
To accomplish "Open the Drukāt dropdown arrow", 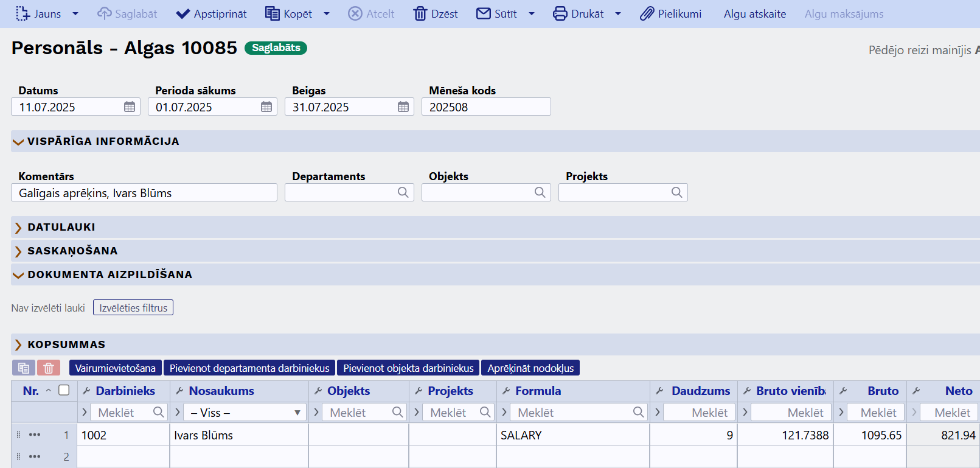I will 618,13.
